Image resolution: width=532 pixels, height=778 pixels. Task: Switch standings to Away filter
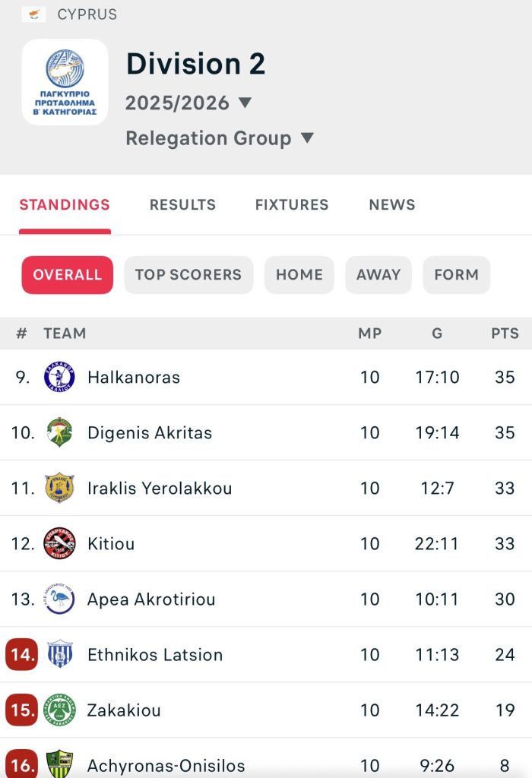(378, 275)
